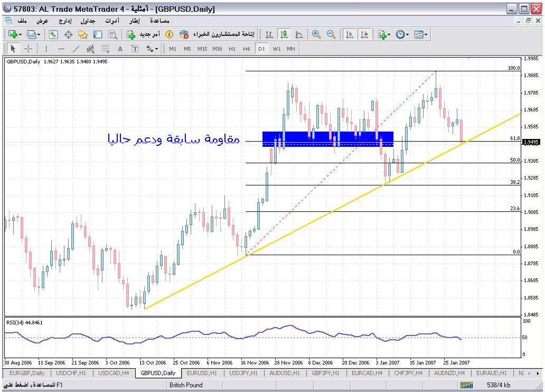Select the Fibonacci retracement tool
Image resolution: width=545 pixels, height=392 pixels.
coord(106,49)
